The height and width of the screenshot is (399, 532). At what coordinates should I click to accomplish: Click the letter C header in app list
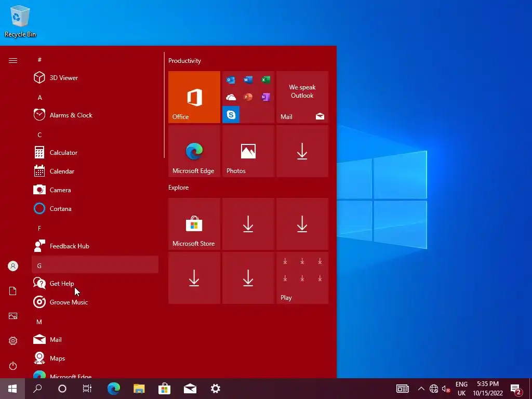pos(95,135)
